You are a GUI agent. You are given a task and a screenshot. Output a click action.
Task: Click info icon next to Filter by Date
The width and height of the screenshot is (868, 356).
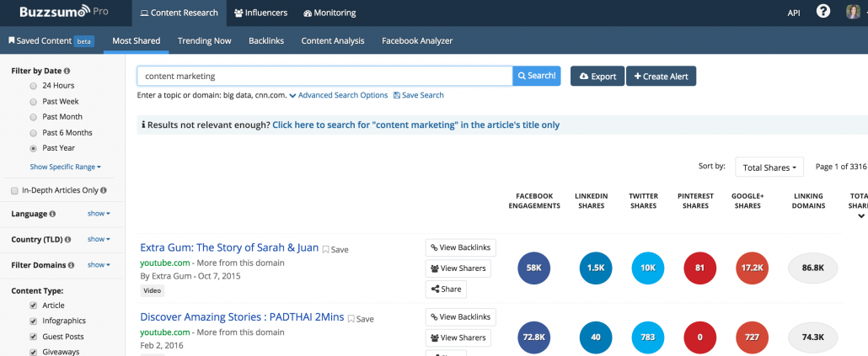click(67, 72)
